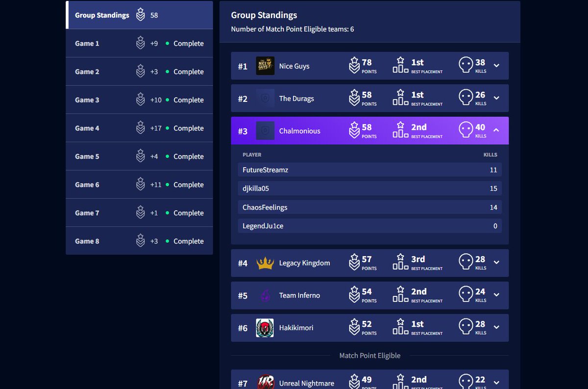Click the Nice Guys team name
Image resolution: width=588 pixels, height=389 pixels.
[x=294, y=66]
